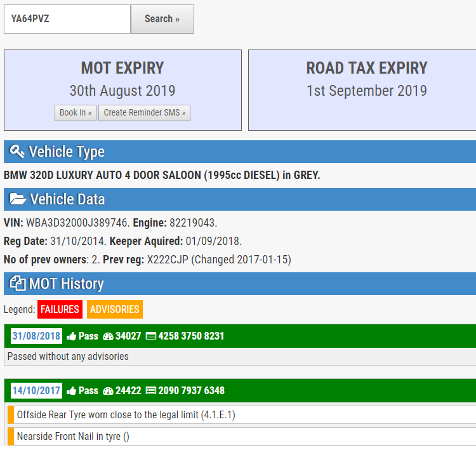Select test number 2090 7937 6348

pos(191,391)
